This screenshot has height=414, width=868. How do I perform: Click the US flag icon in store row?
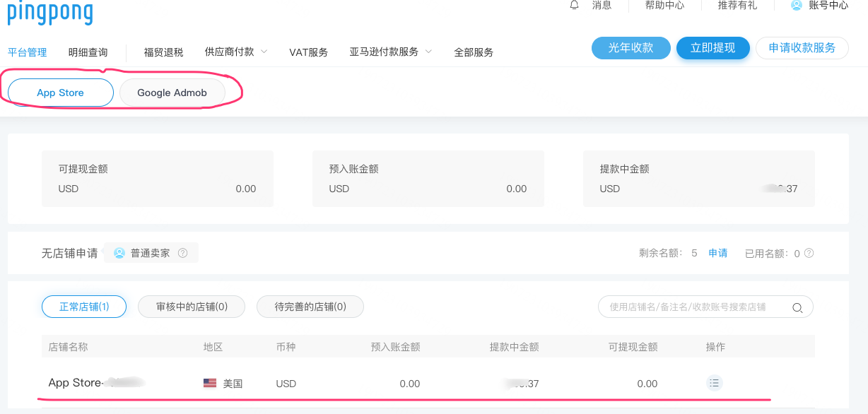coord(210,384)
